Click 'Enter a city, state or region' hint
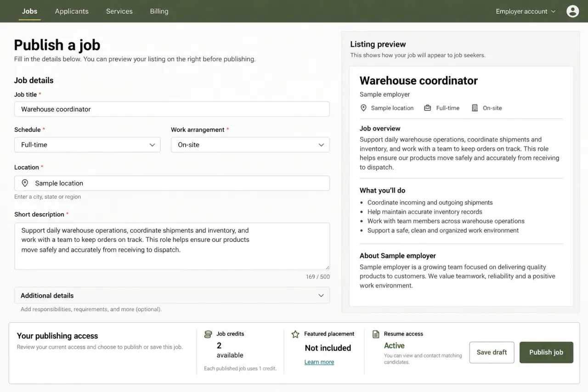588x392 pixels. 47,197
